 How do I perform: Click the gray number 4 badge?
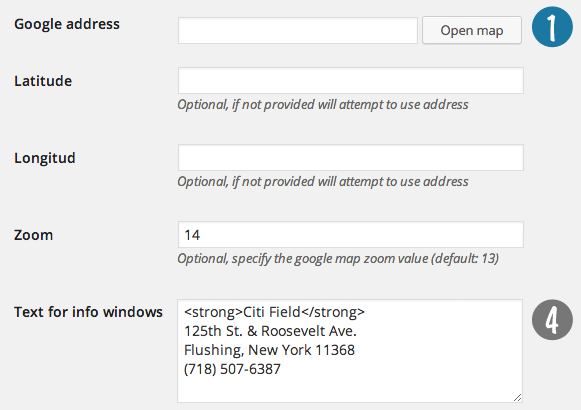[x=552, y=320]
